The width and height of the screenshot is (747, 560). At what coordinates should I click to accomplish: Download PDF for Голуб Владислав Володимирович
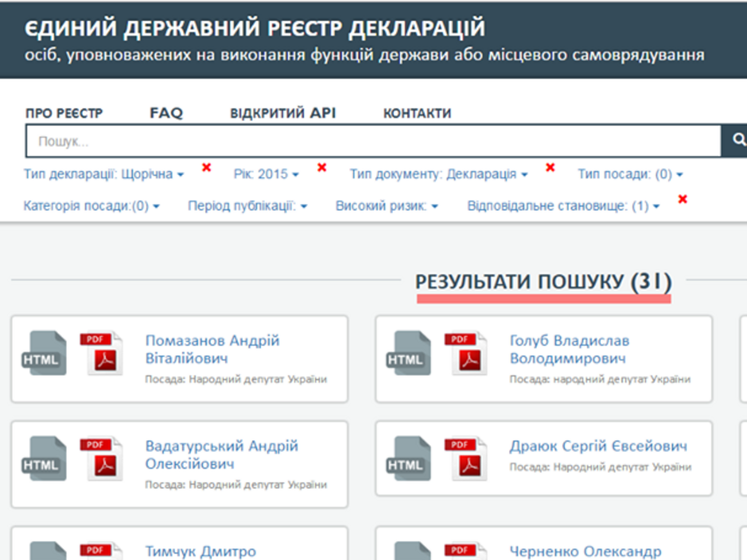pyautogui.click(x=466, y=353)
